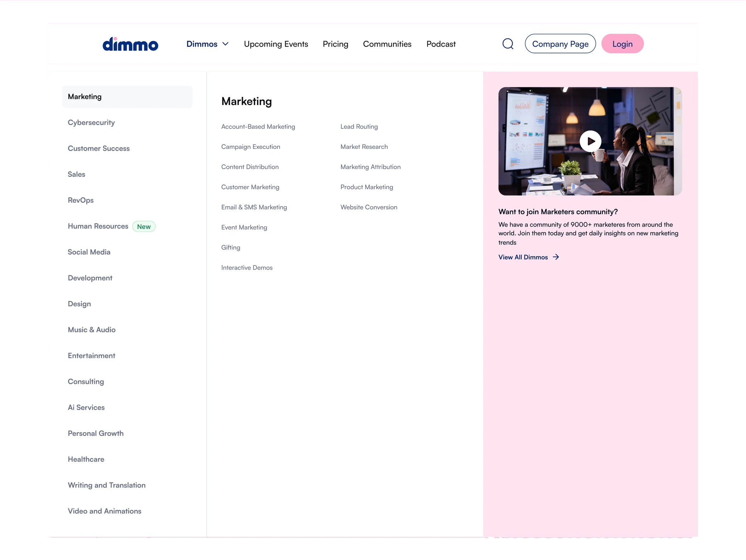Click the Company Page button
This screenshot has width=746, height=560.
(560, 44)
